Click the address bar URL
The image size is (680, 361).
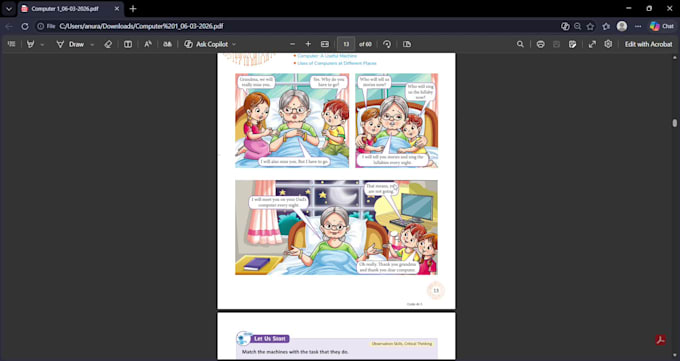coord(141,26)
